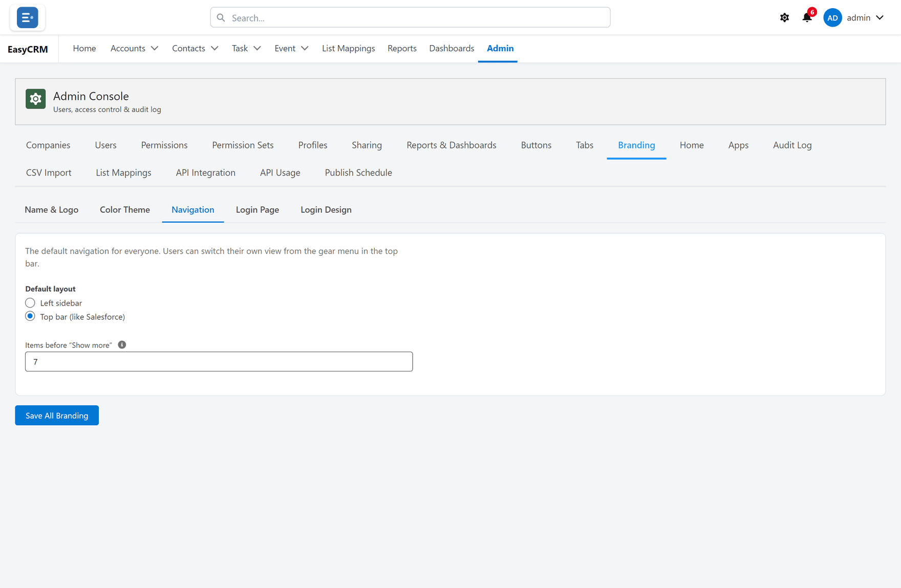
Task: Expand the Accounts menu chevron
Action: [155, 48]
